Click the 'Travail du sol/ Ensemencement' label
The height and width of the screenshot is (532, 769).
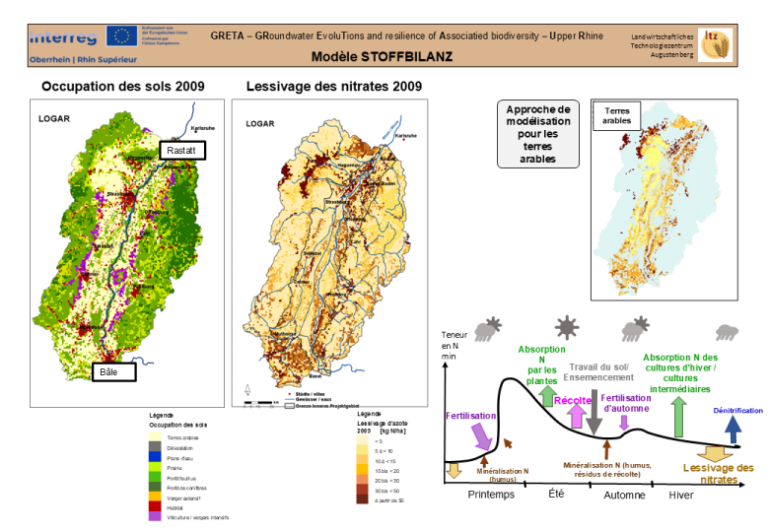point(598,372)
